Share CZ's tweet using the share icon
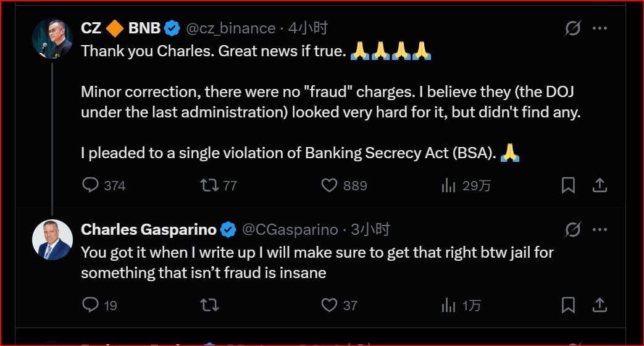This screenshot has height=346, width=644. coord(599,185)
